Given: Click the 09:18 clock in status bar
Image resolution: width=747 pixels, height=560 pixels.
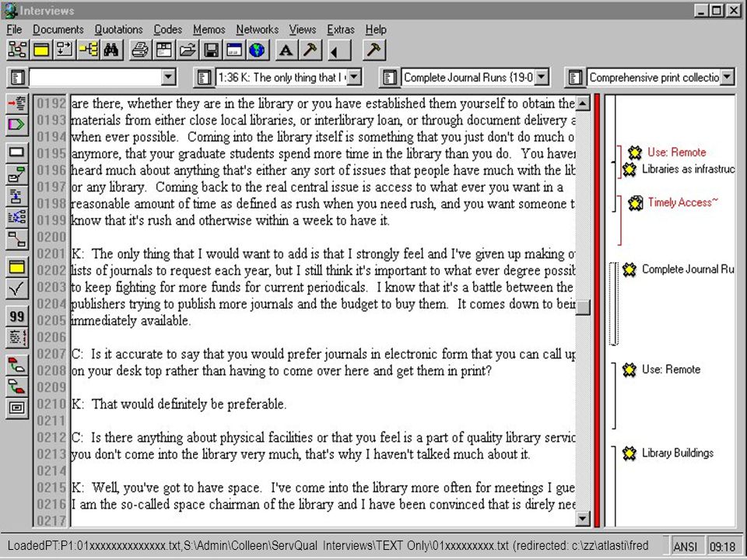Looking at the screenshot, I should (x=722, y=547).
